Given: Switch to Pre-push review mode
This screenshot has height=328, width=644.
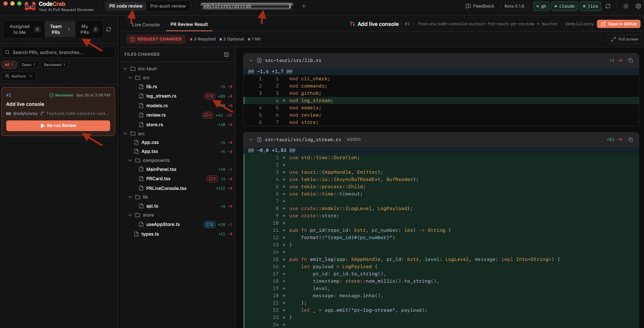Looking at the screenshot, I should [x=168, y=6].
